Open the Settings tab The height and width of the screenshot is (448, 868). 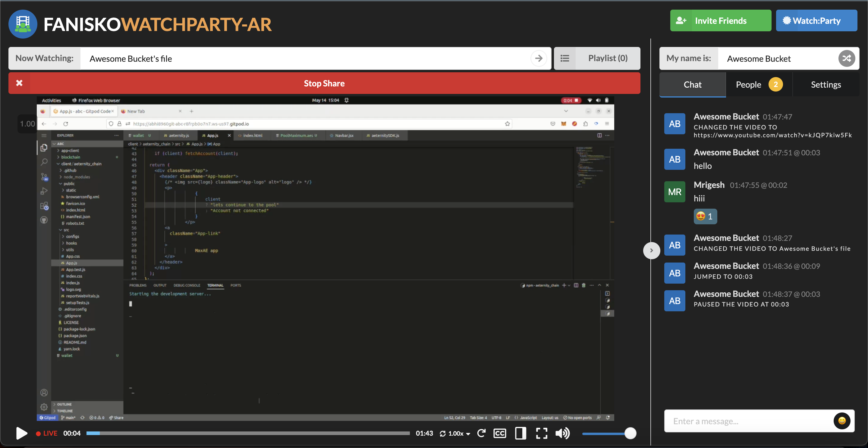[x=826, y=85]
